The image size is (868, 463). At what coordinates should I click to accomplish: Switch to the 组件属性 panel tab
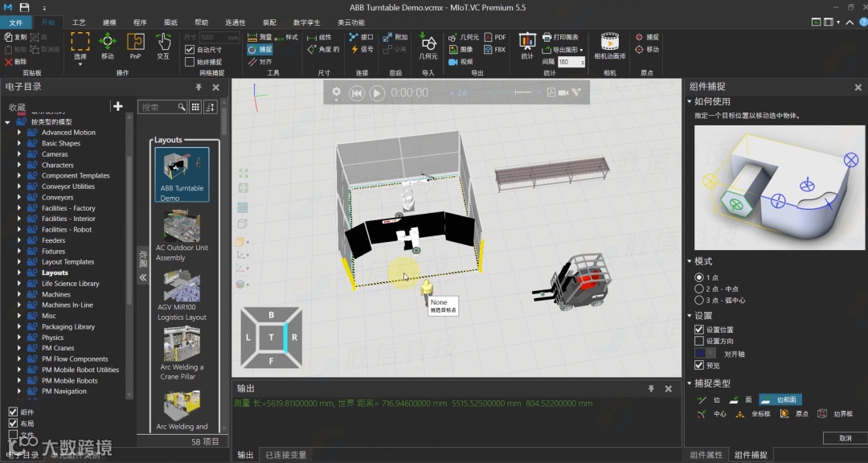pos(706,455)
